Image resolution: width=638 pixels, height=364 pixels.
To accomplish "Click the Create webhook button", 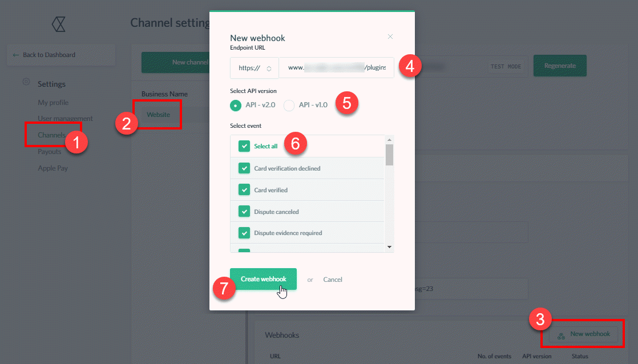I will tap(263, 279).
